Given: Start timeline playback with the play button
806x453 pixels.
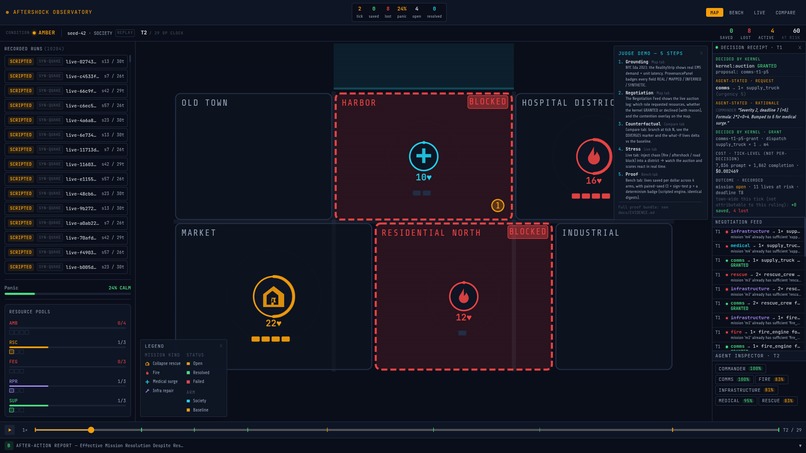Looking at the screenshot, I should click(9, 430).
